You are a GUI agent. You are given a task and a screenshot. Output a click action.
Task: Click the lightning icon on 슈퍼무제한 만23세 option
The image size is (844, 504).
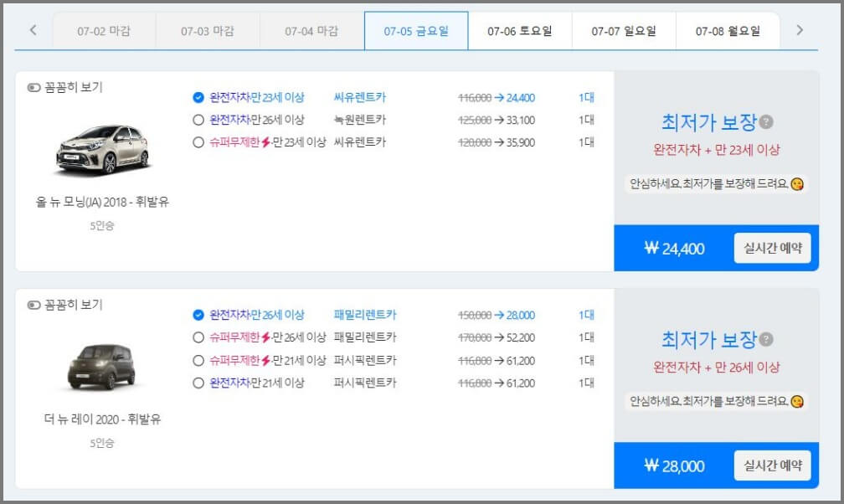click(x=265, y=143)
